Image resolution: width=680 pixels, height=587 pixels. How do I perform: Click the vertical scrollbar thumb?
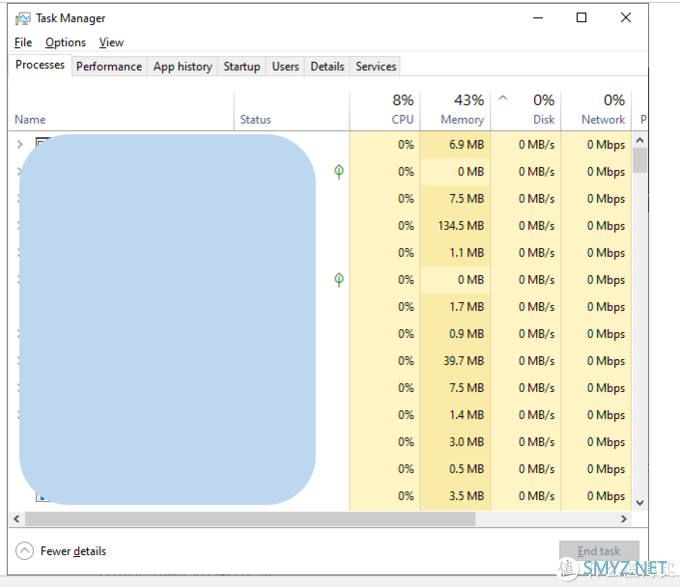pos(640,160)
